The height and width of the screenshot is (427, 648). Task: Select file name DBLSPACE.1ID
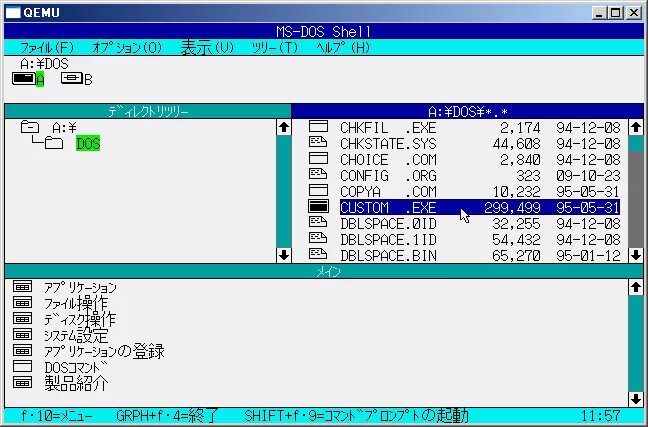388,240
